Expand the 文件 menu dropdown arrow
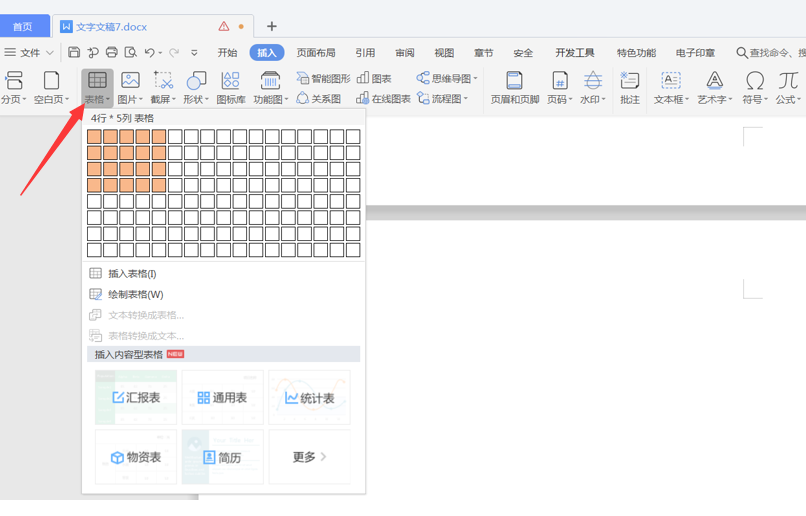The image size is (806, 516). [x=50, y=52]
